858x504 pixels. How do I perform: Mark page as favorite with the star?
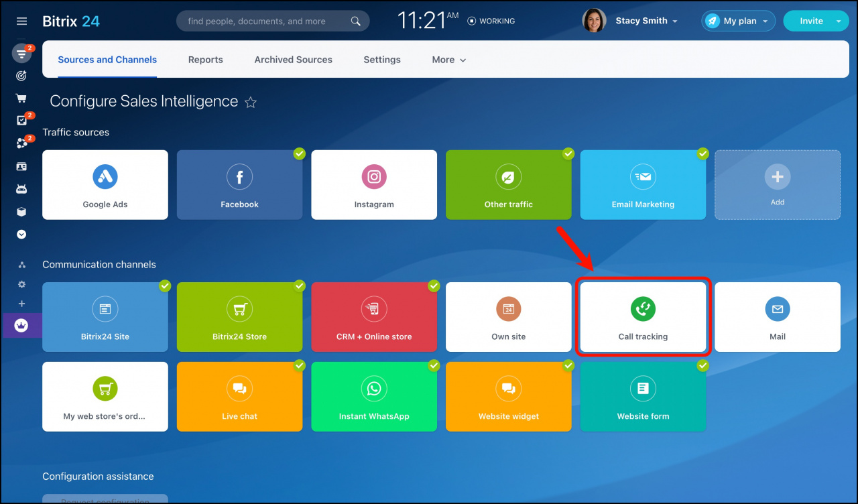[251, 103]
